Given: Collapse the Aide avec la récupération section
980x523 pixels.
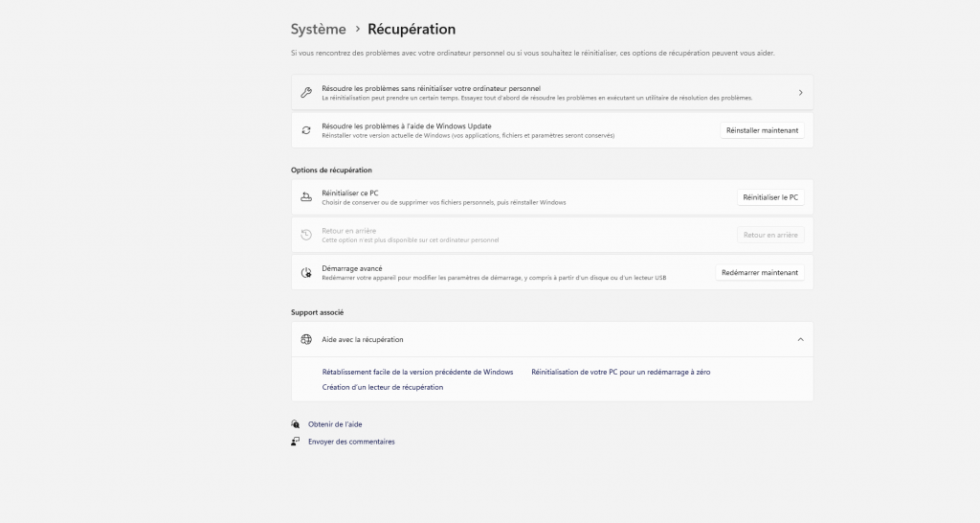Looking at the screenshot, I should click(x=800, y=339).
